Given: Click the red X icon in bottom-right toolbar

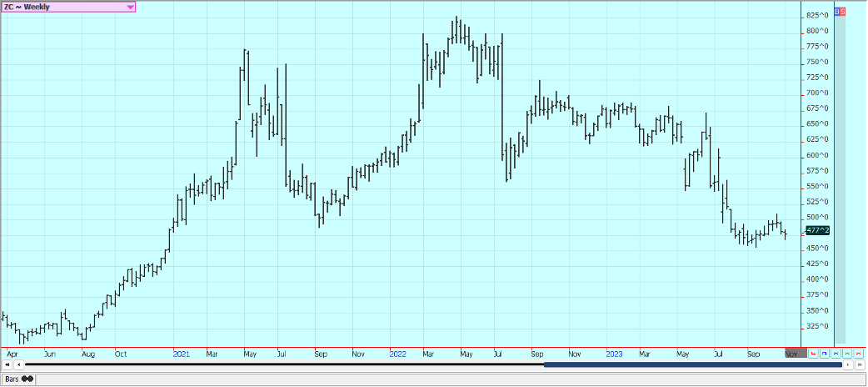Looking at the screenshot, I should click(x=859, y=353).
